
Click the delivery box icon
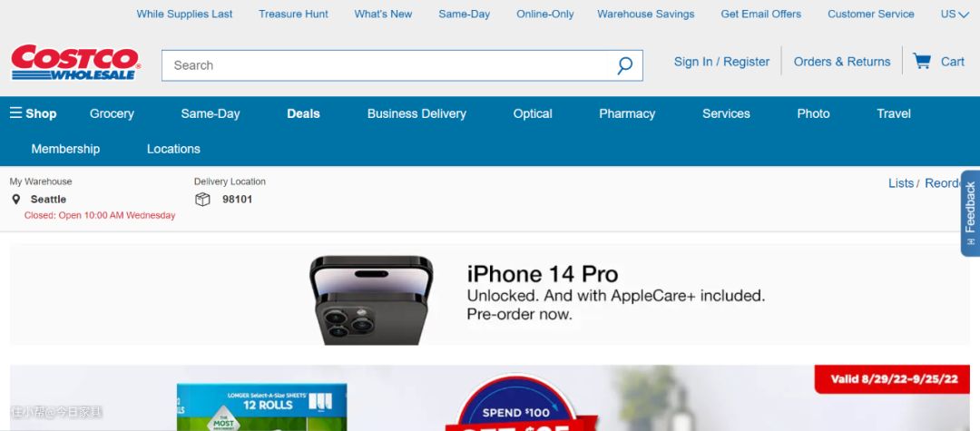pyautogui.click(x=202, y=200)
